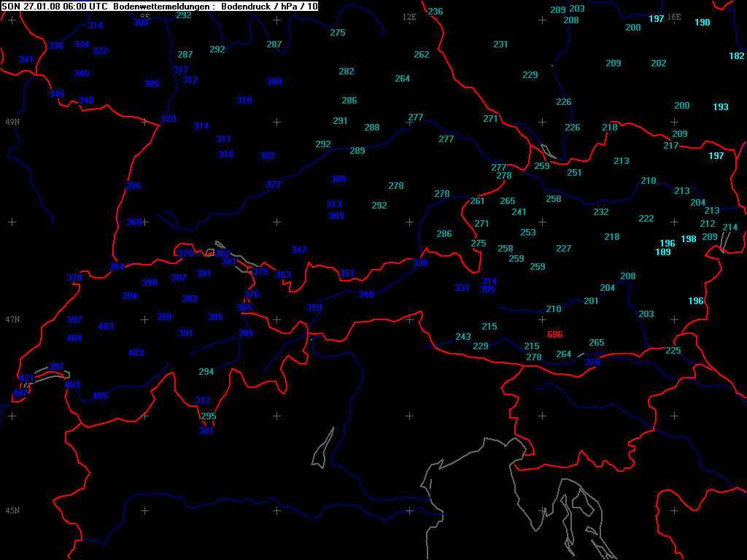Pick the blue 341 station value
The width and height of the screenshot is (747, 560).
(x=26, y=60)
